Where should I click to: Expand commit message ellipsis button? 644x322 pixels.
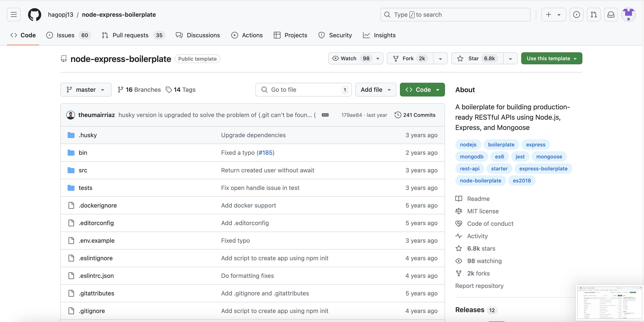point(325,115)
